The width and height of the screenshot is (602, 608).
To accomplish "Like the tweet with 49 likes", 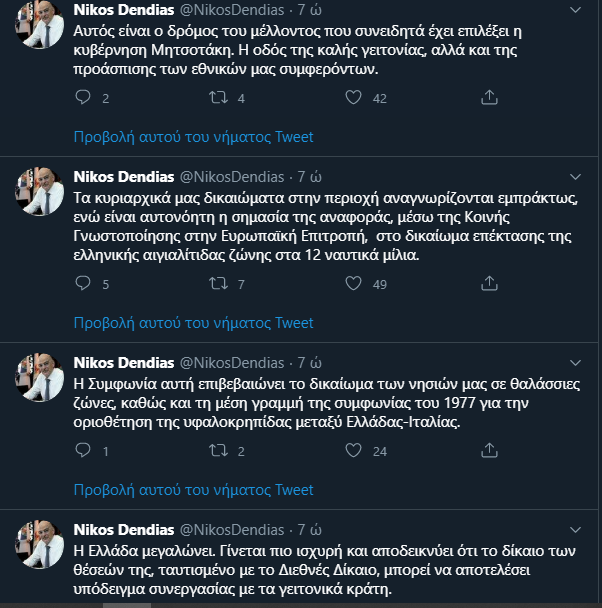I will pyautogui.click(x=353, y=283).
